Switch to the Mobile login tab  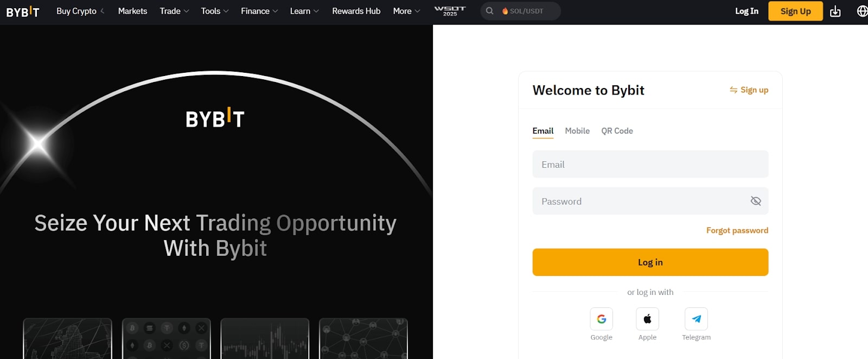coord(577,131)
